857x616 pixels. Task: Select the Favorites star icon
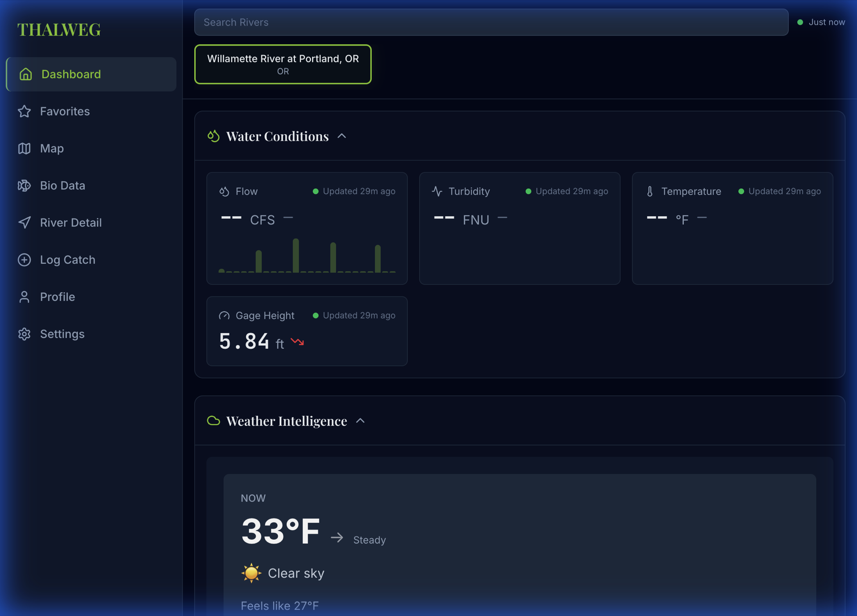(x=25, y=111)
